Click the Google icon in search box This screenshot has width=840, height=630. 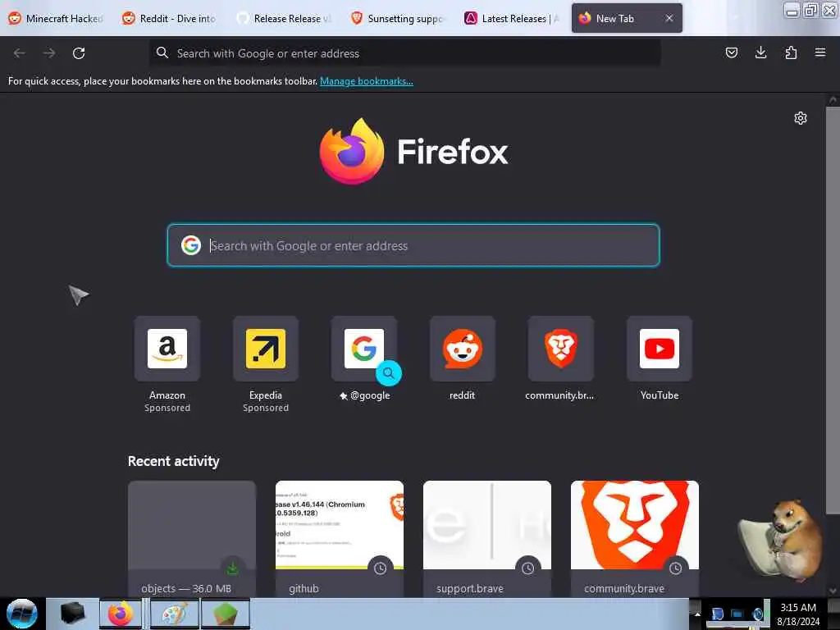[190, 245]
